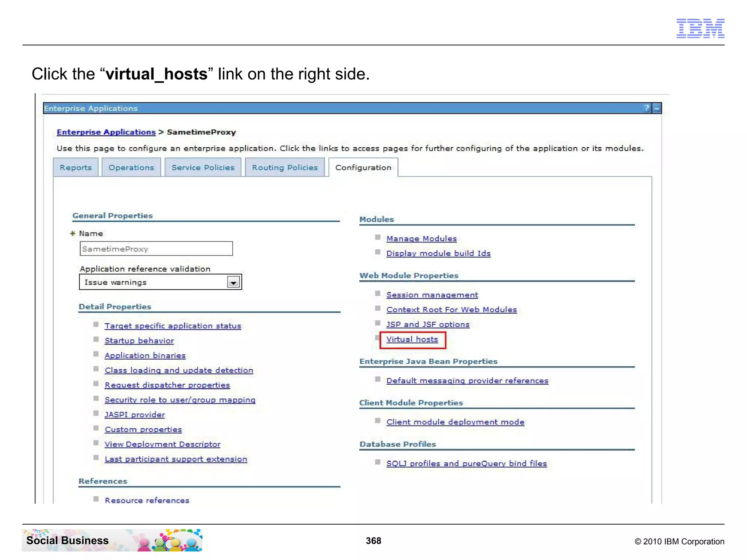This screenshot has height=560, width=747.
Task: Click the Enterprise Applications breadcrumb link
Action: [106, 132]
